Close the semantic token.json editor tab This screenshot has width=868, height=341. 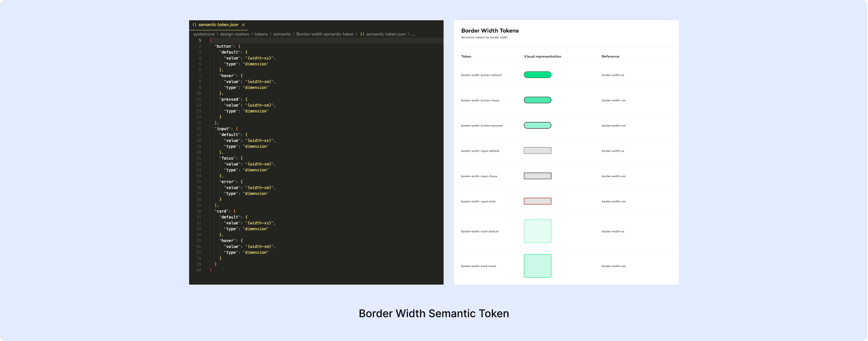(243, 25)
